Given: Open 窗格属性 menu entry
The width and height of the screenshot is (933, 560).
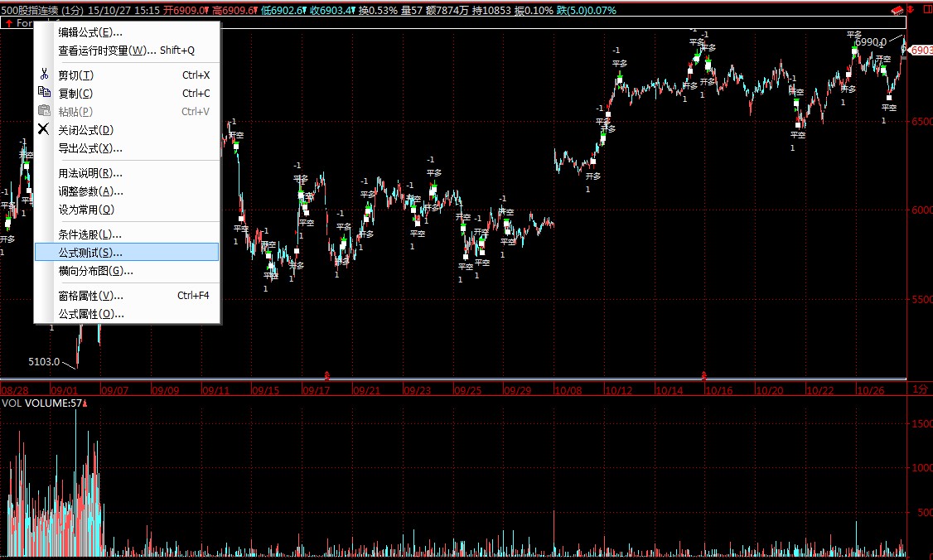Looking at the screenshot, I should [x=89, y=296].
